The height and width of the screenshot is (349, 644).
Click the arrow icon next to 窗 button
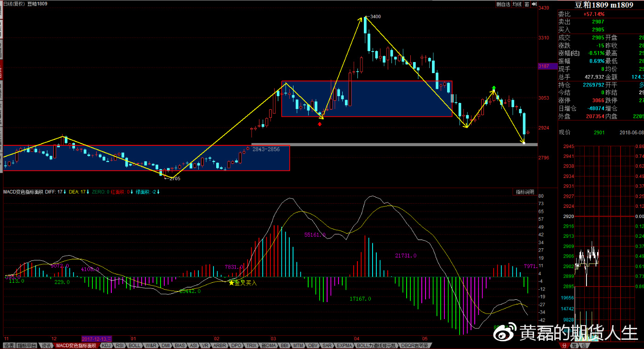[x=534, y=4]
